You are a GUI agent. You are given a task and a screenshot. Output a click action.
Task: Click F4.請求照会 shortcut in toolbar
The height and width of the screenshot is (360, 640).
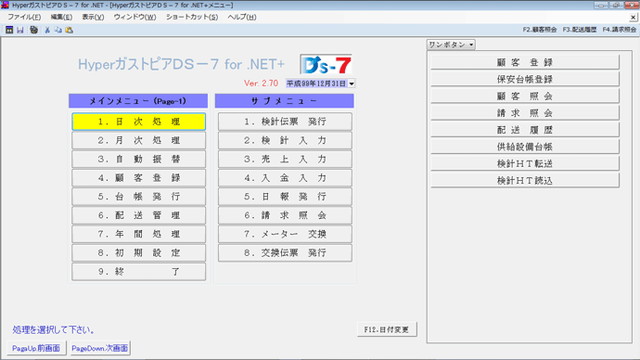pyautogui.click(x=619, y=30)
